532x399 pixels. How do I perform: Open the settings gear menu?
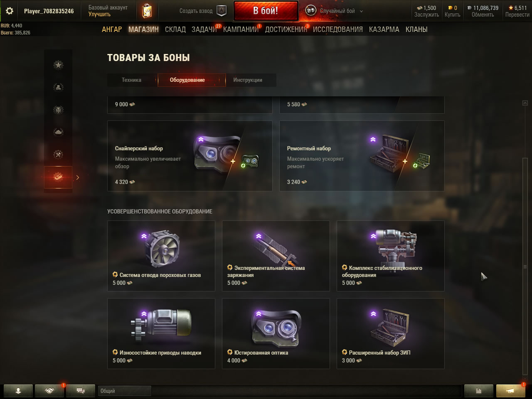[x=9, y=11]
